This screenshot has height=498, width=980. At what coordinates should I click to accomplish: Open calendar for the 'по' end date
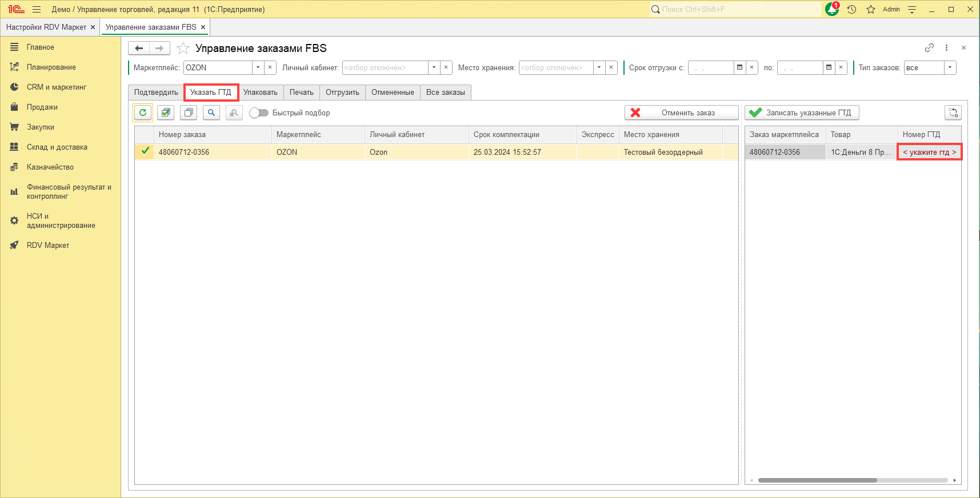click(x=829, y=67)
